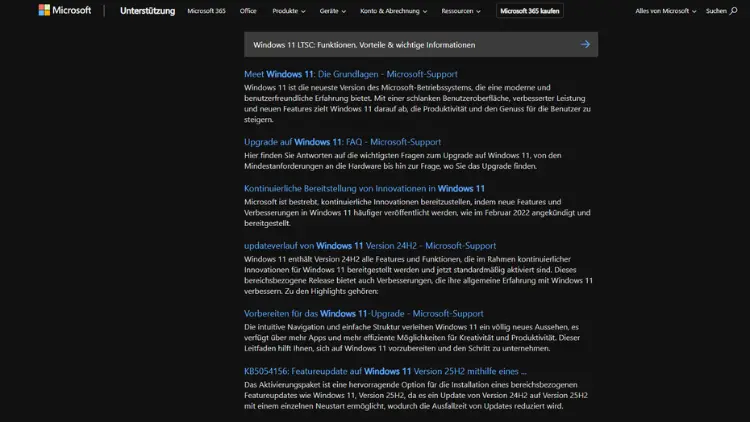Open 'KB5054156: Featureupdate' result link
Viewport: 750px width, 422px height.
pyautogui.click(x=385, y=371)
